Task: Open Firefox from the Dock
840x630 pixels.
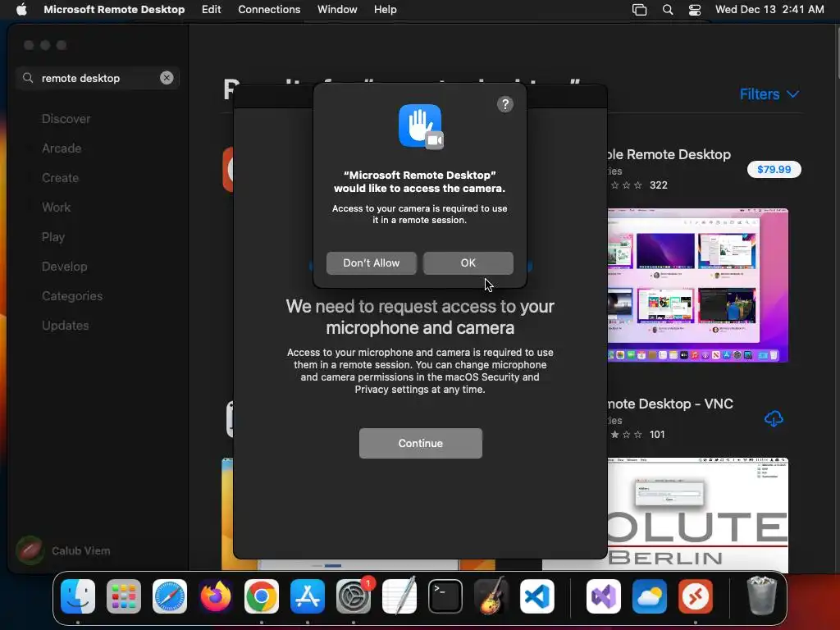Action: [216, 596]
